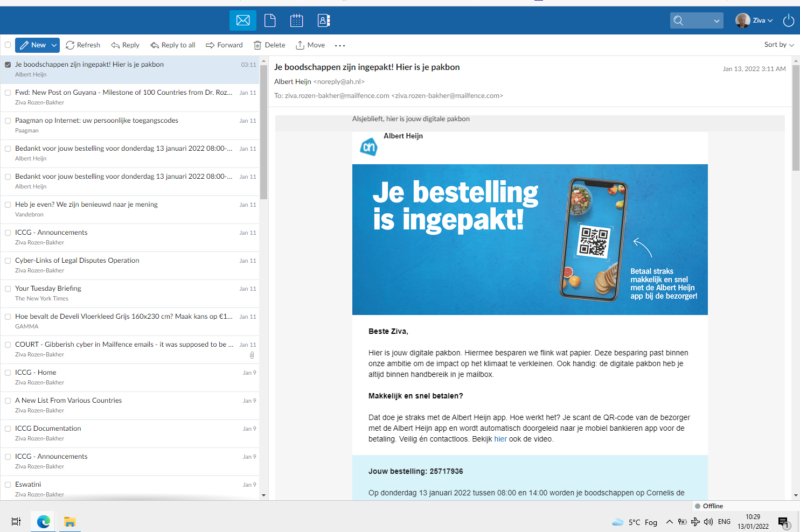Click the message list scrollbar down arrow
This screenshot has width=800, height=532.
263,495
